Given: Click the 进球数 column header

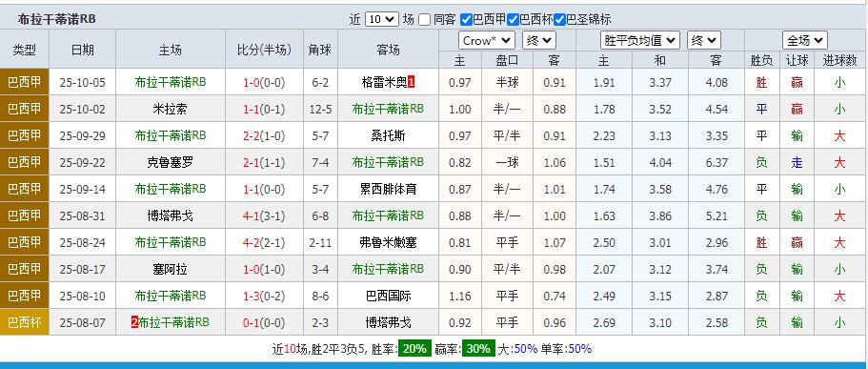Looking at the screenshot, I should point(839,60).
